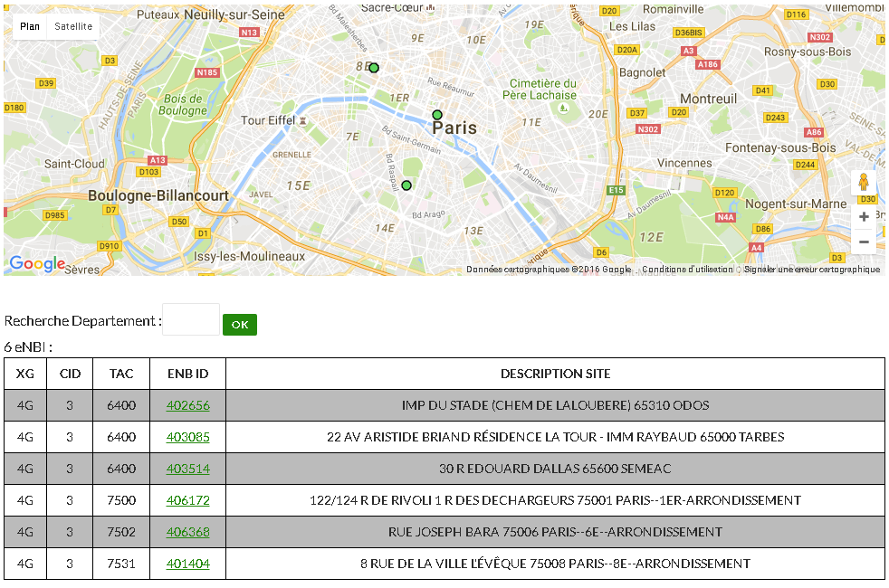This screenshot has width=889, height=588.
Task: Open ENB ID 406172 link
Action: coord(187,500)
